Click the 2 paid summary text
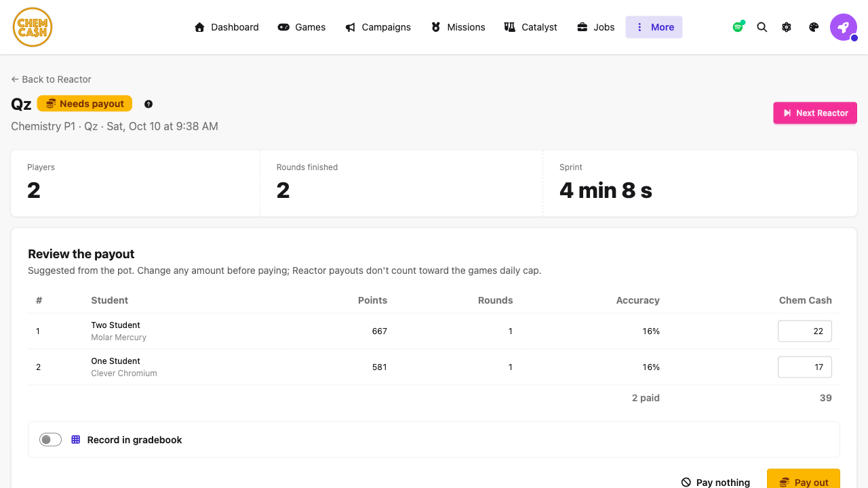This screenshot has height=488, width=868. point(646,398)
